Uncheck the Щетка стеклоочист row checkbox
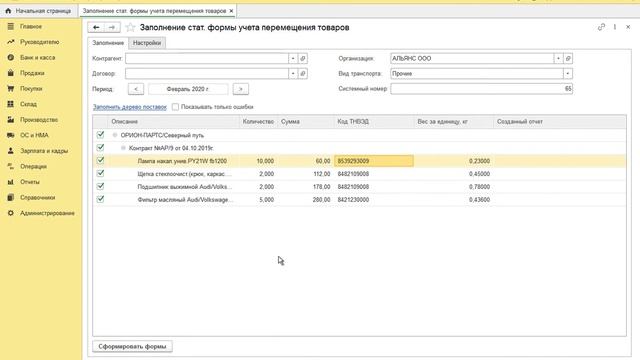This screenshot has height=360, width=640. pos(100,173)
